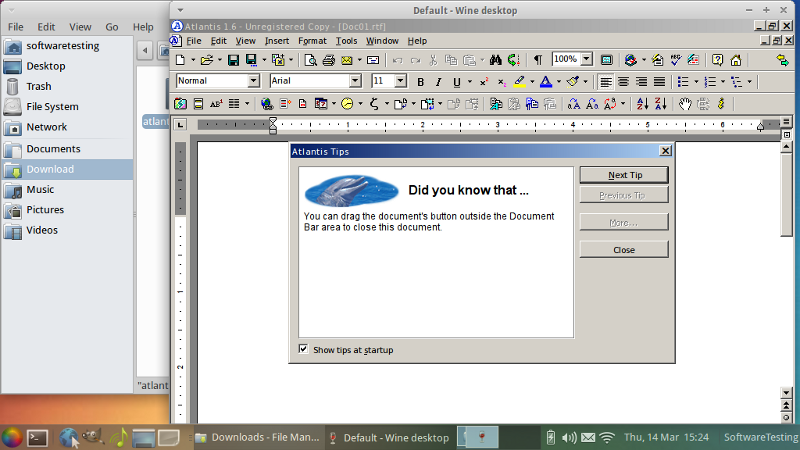Viewport: 800px width, 450px height.
Task: Click the envelope send-by-email icon
Action: point(347,60)
